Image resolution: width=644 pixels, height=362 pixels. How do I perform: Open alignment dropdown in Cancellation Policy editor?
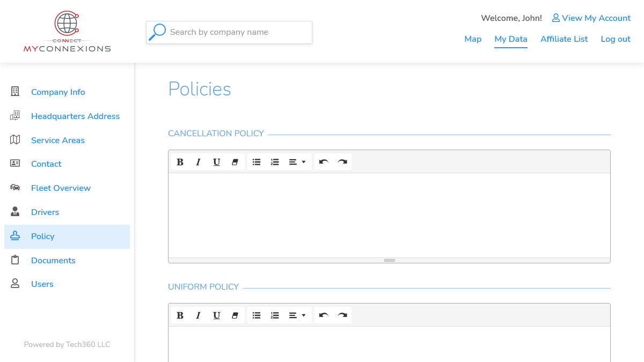pos(297,162)
